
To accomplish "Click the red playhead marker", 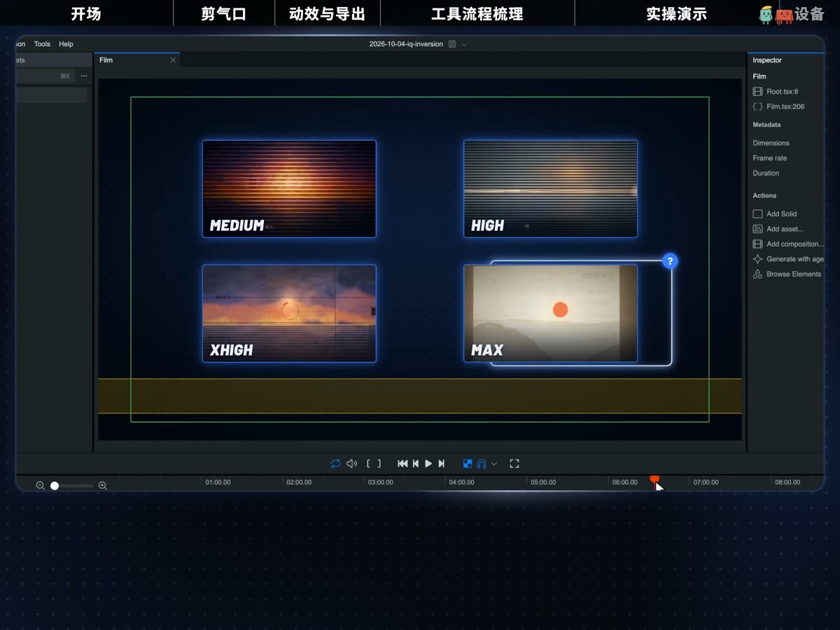I will click(654, 479).
